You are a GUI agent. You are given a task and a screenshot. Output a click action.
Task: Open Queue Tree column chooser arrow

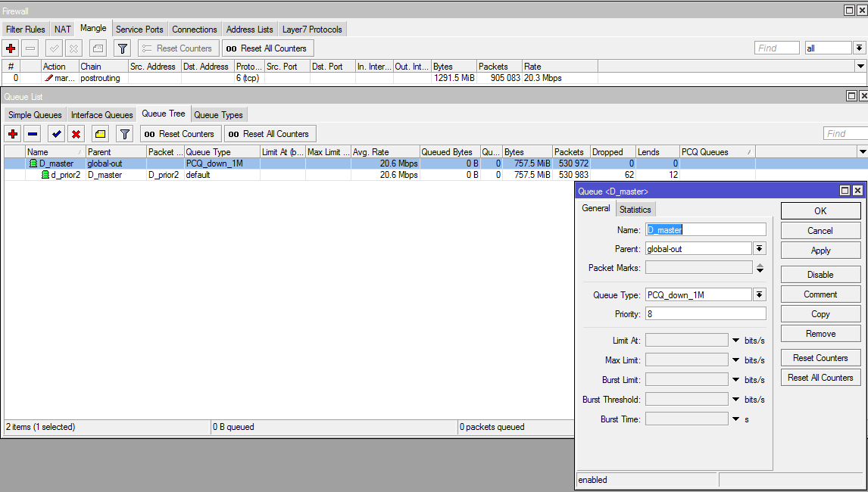tap(862, 151)
